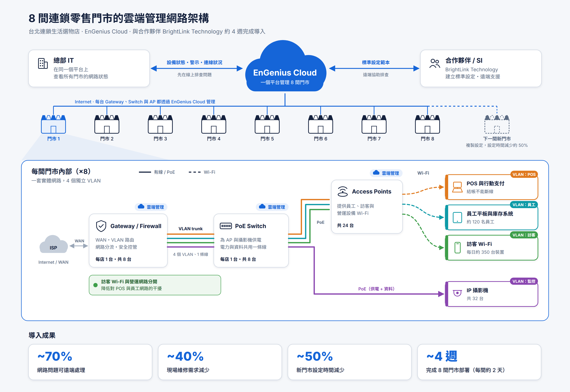
Task: Click the 雲端管理 badge above PoE Switch
Action: pos(272,207)
